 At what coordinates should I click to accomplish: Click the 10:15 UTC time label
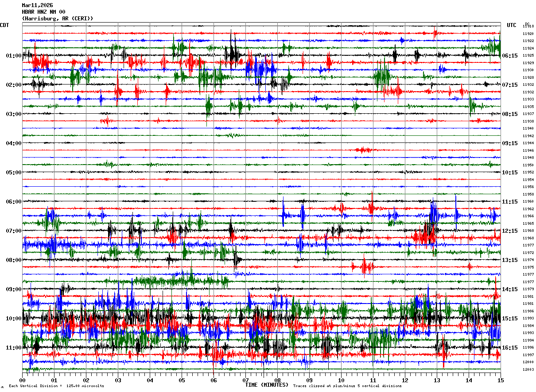[510, 173]
